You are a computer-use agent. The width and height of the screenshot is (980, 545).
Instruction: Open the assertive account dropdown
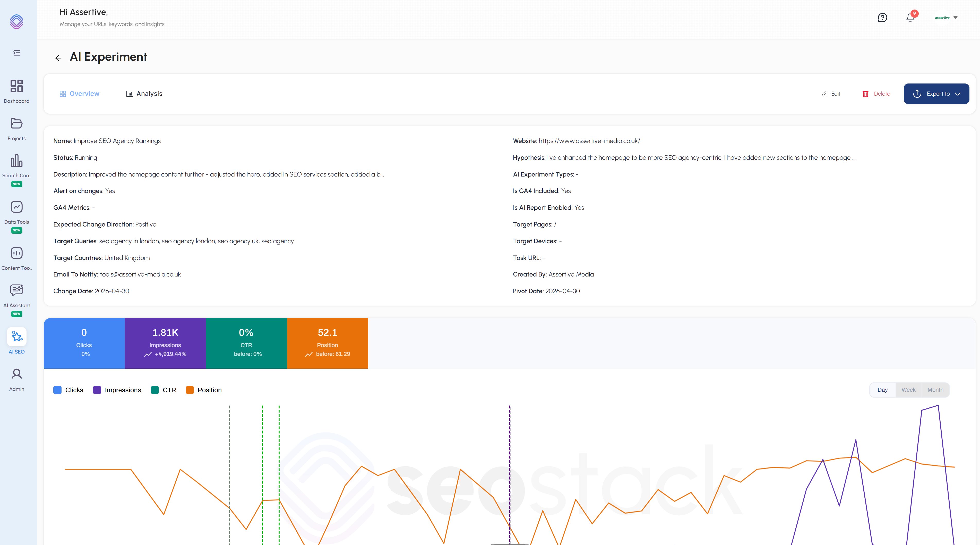click(x=946, y=18)
